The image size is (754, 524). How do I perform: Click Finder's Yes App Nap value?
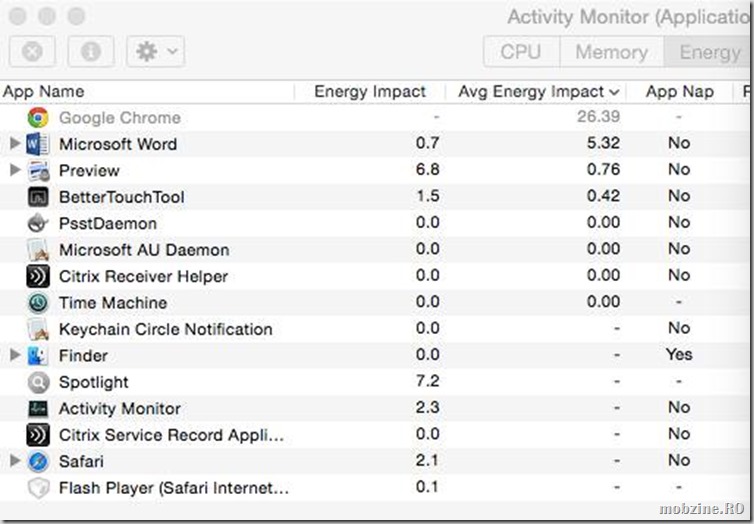click(x=679, y=354)
